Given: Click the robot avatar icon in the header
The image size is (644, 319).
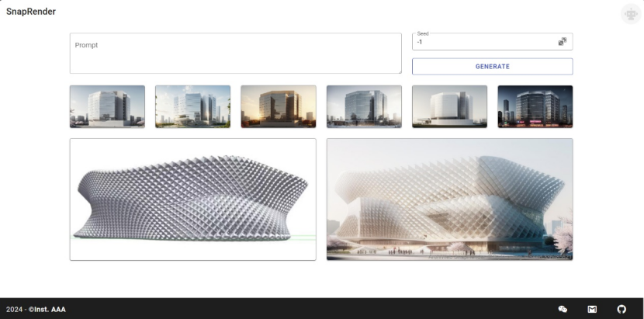Looking at the screenshot, I should (x=629, y=13).
